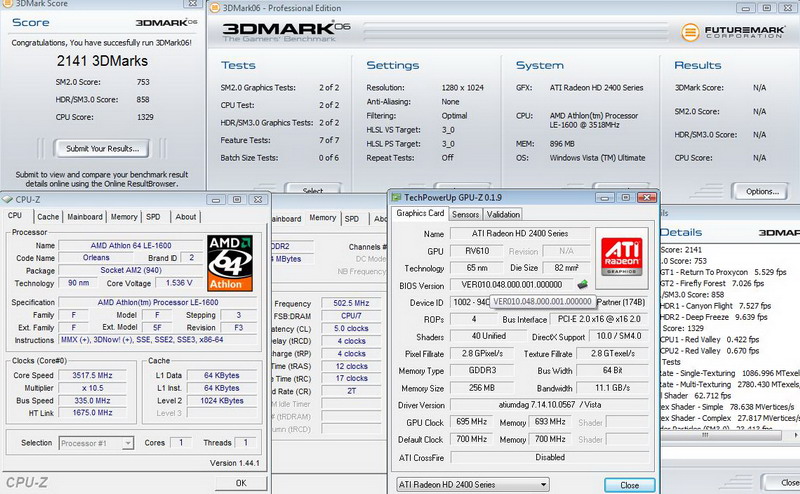
Task: Open the ATI Radeon HD 2400 Series dropdown
Action: 473,484
